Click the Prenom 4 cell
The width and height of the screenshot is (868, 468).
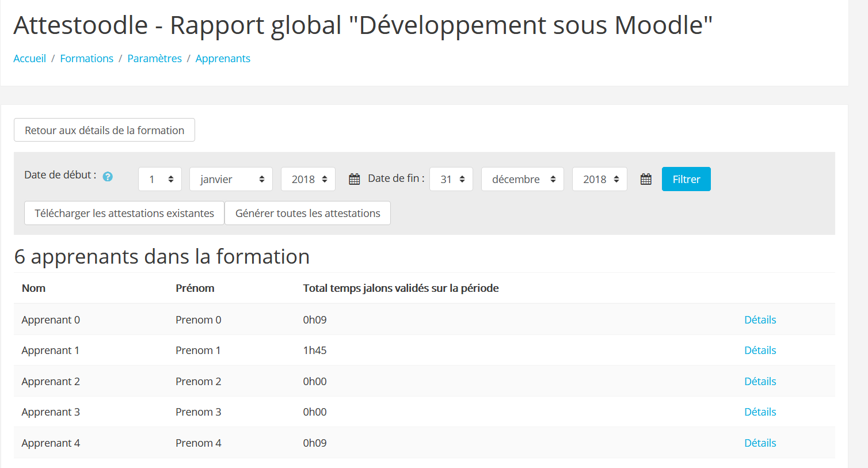point(199,443)
